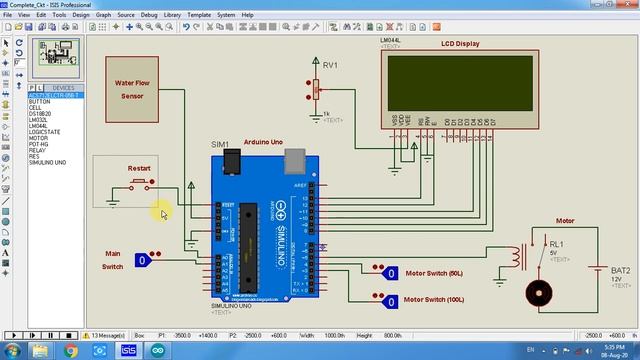Pick parts from library icon
Image resolution: width=640 pixels, height=360 pixels.
pyautogui.click(x=286, y=27)
